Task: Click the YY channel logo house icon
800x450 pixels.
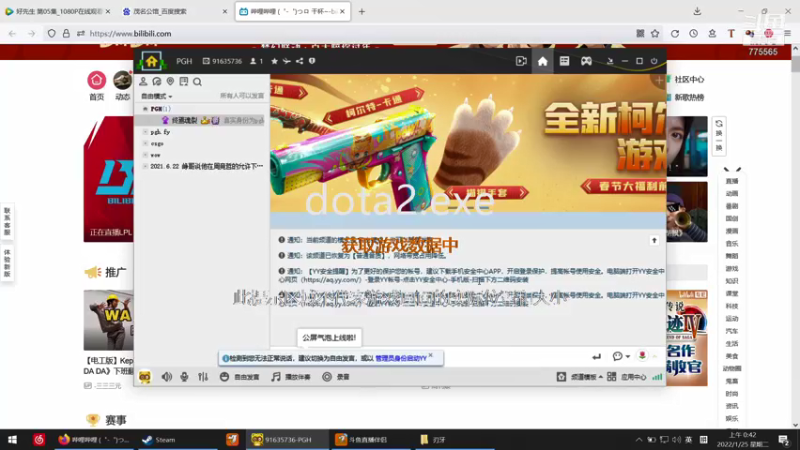Action: click(151, 61)
